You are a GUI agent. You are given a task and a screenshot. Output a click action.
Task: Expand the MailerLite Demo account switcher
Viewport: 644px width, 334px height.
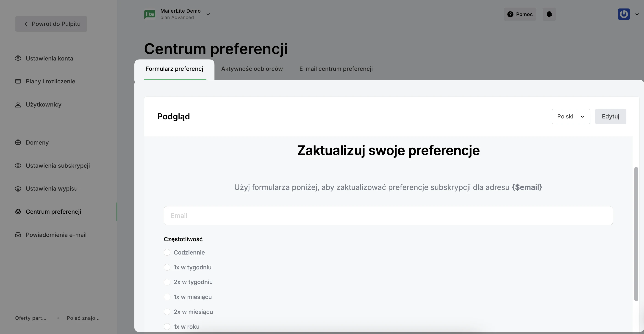[x=208, y=14]
